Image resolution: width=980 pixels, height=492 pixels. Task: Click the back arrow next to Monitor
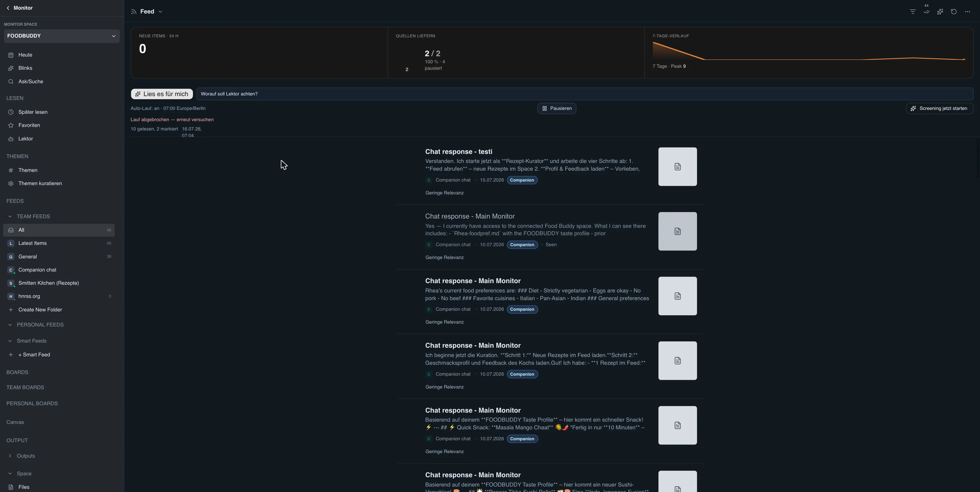tap(8, 8)
